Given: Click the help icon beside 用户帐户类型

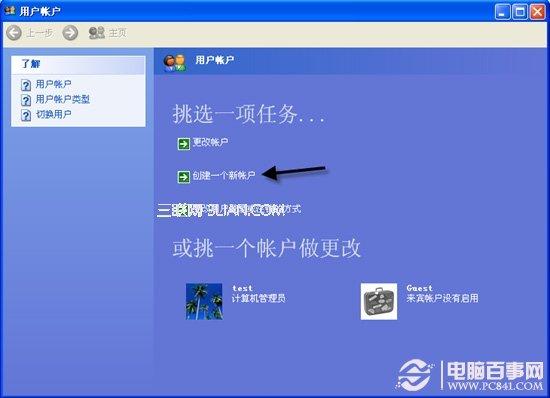Looking at the screenshot, I should tap(26, 100).
